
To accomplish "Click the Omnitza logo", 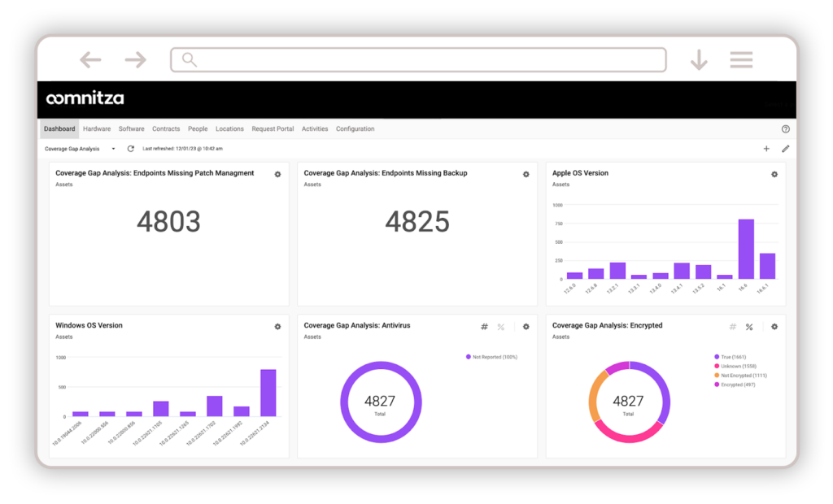I will coord(85,99).
